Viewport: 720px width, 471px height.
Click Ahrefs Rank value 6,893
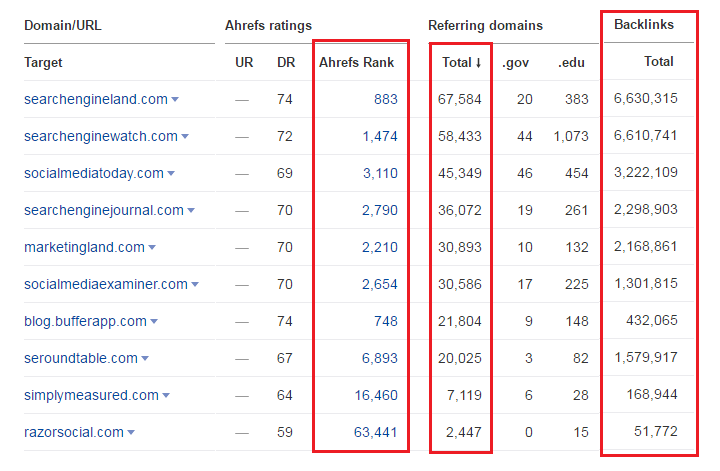tap(380, 358)
